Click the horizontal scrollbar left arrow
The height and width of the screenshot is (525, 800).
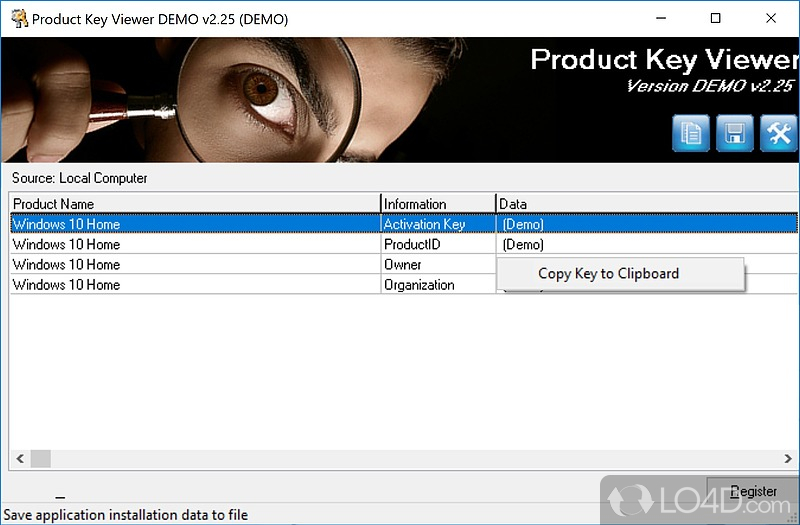click(20, 458)
